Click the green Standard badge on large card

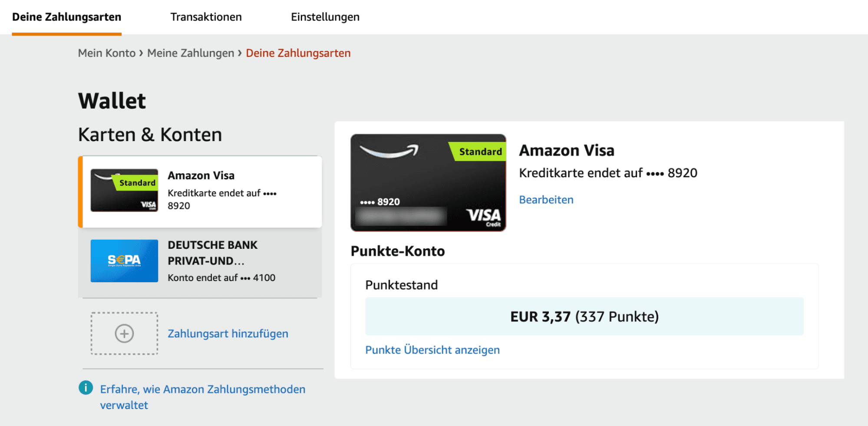479,152
